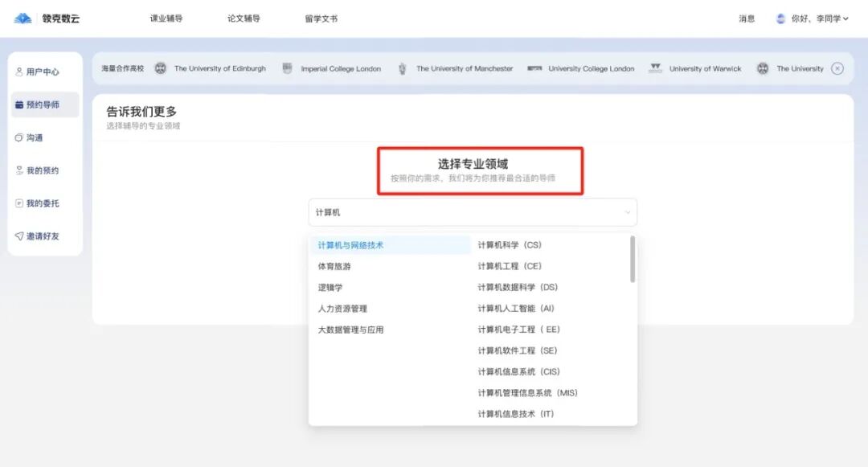
Task: Open the 留学文书 menu item
Action: coord(319,18)
